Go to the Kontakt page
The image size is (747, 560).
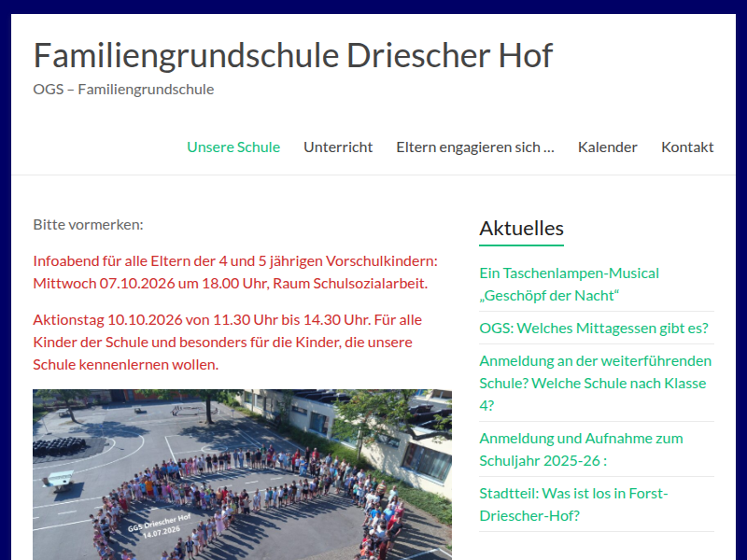click(x=687, y=147)
